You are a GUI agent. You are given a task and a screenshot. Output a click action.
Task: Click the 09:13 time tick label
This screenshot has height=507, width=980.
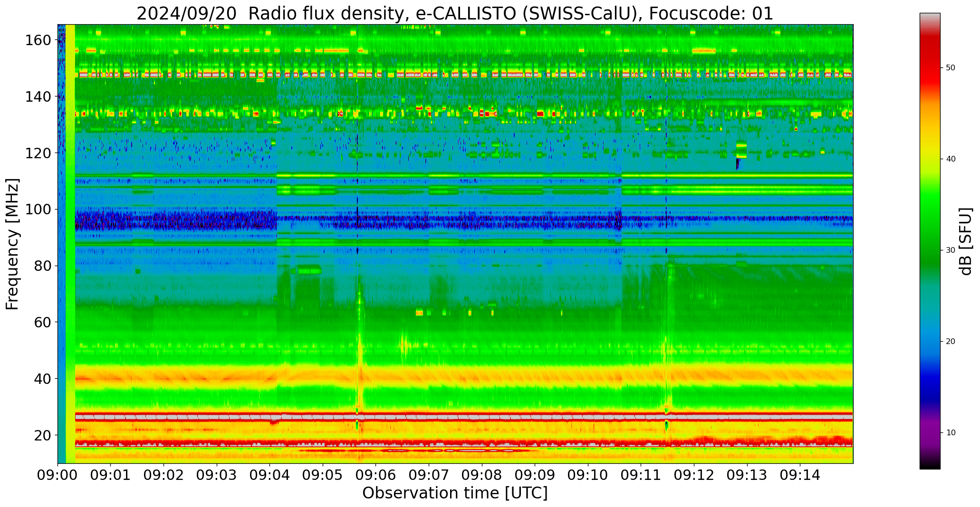point(747,475)
